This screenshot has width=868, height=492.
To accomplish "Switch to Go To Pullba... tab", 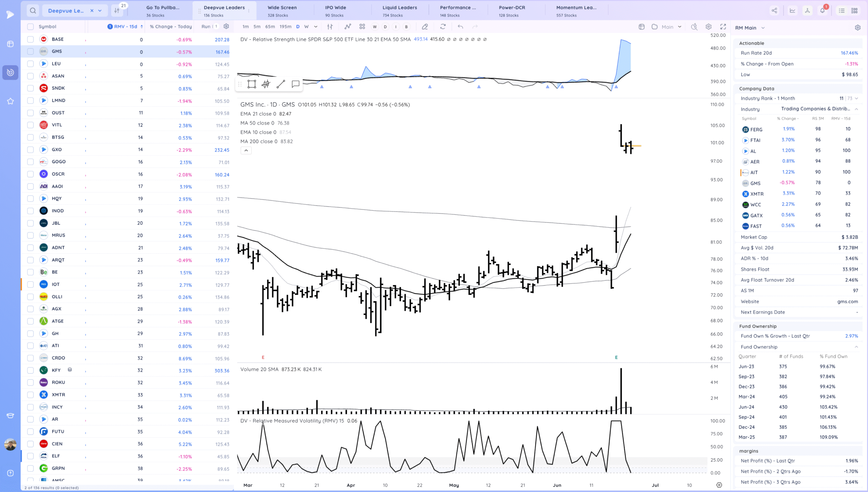I will 163,11.
